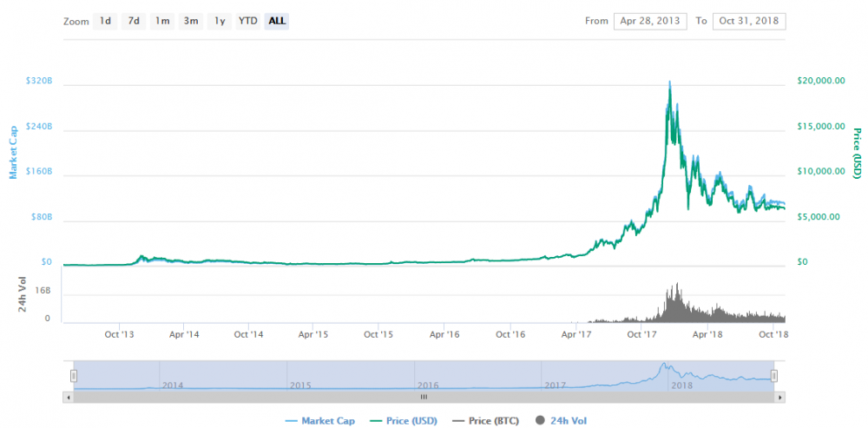868x428 pixels.
Task: Click the left navigator range handle
Action: 74,375
